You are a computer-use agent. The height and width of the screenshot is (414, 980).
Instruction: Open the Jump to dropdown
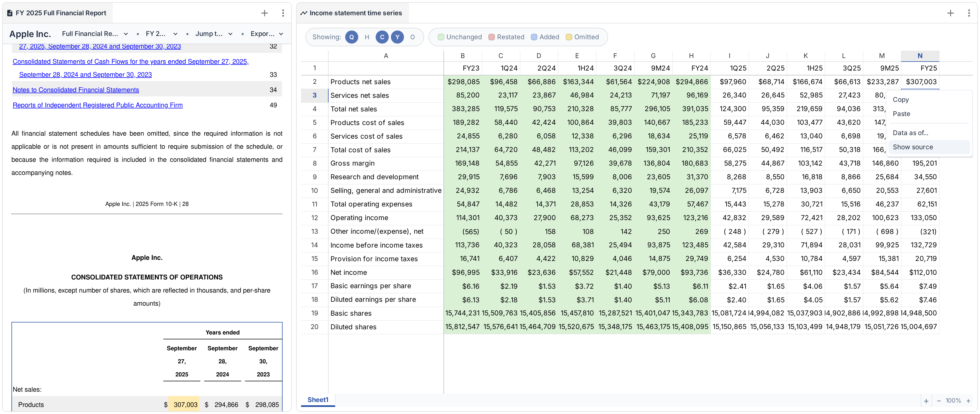click(214, 34)
